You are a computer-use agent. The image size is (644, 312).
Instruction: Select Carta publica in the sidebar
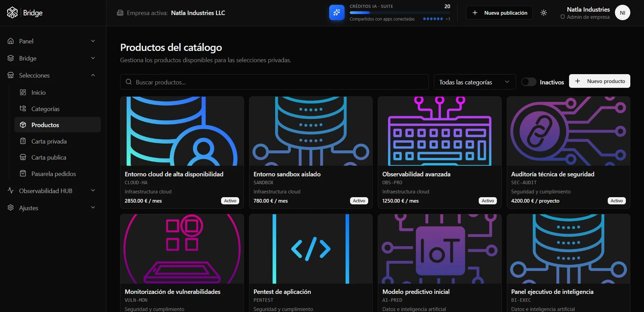(57, 157)
